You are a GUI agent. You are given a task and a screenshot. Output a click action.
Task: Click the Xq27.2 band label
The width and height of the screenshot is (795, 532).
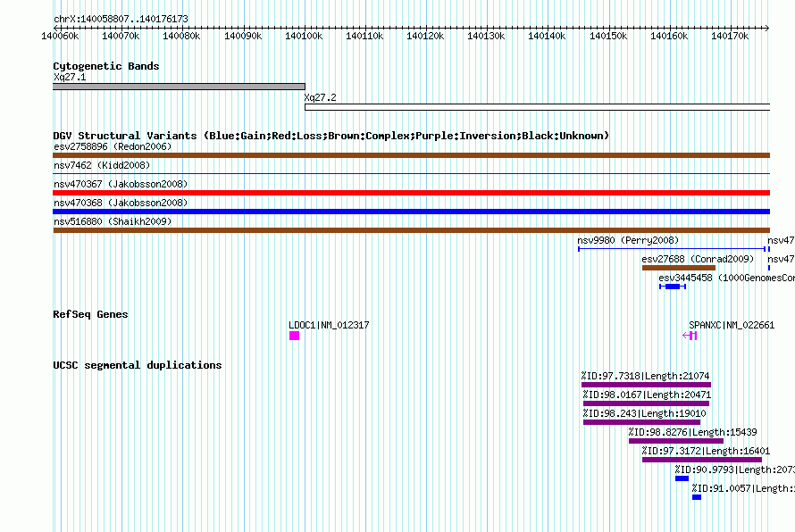click(x=320, y=97)
